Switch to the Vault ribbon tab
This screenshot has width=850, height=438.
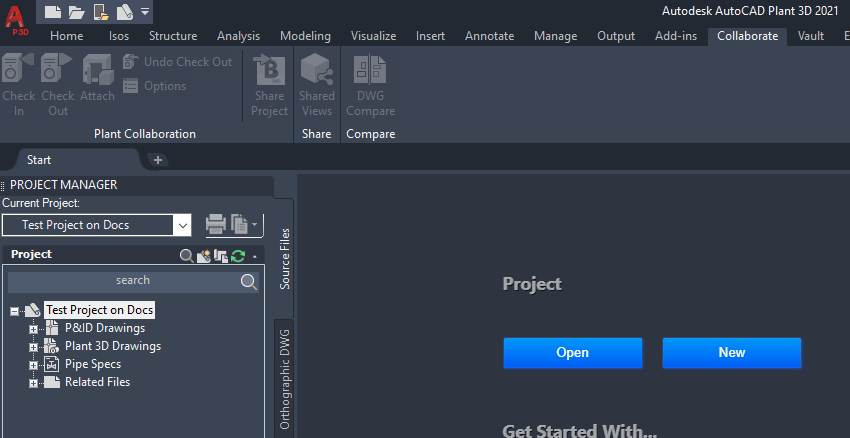[811, 36]
